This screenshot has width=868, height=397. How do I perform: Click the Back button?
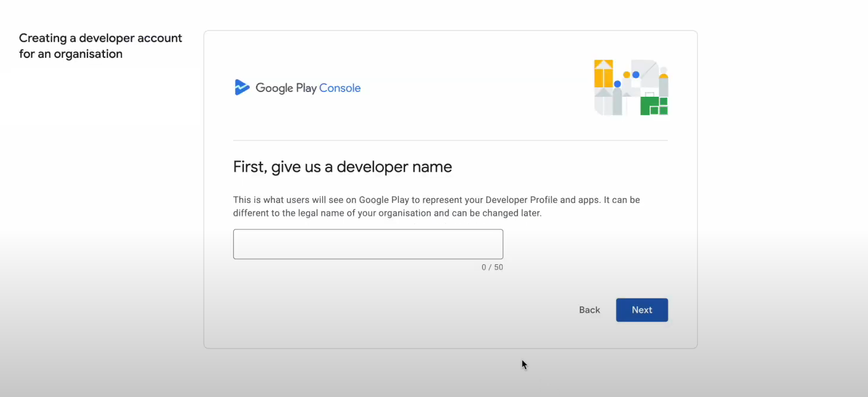(x=589, y=310)
